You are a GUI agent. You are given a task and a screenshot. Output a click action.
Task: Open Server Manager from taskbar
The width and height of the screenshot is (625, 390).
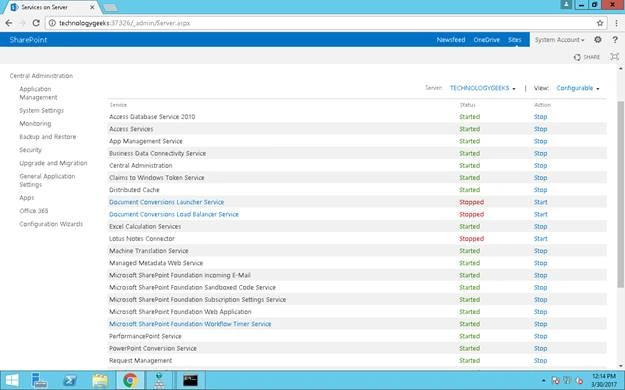[x=39, y=380]
